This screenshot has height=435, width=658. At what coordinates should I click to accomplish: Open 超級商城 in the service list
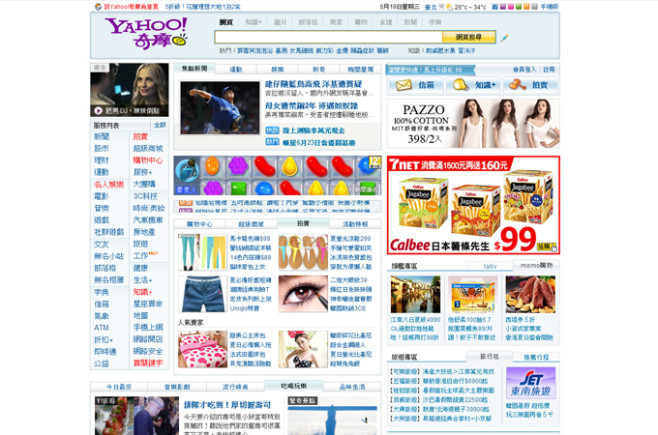tap(148, 148)
